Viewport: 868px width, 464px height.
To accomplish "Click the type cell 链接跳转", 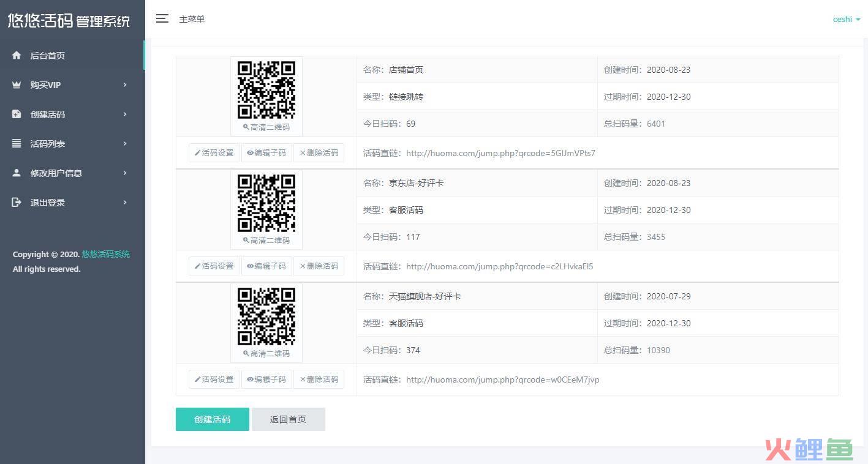I will point(406,97).
